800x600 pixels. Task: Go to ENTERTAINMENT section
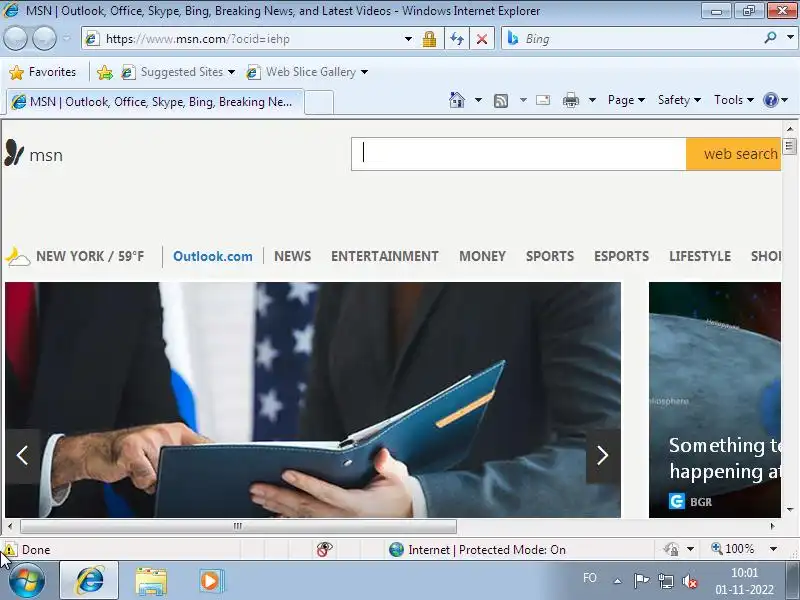(x=385, y=256)
